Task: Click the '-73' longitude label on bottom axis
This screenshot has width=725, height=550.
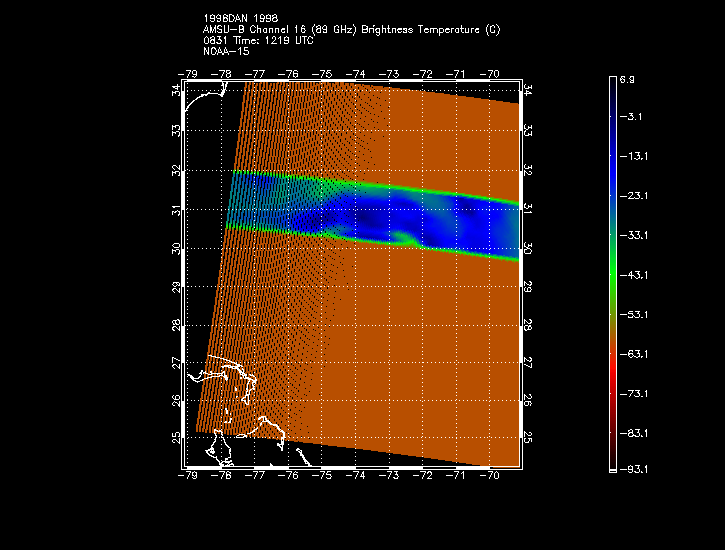Action: coord(389,476)
